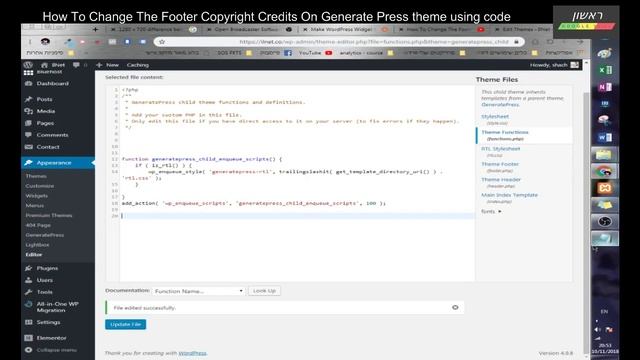Open Menus under Appearance
The width and height of the screenshot is (640, 360).
[x=34, y=205]
